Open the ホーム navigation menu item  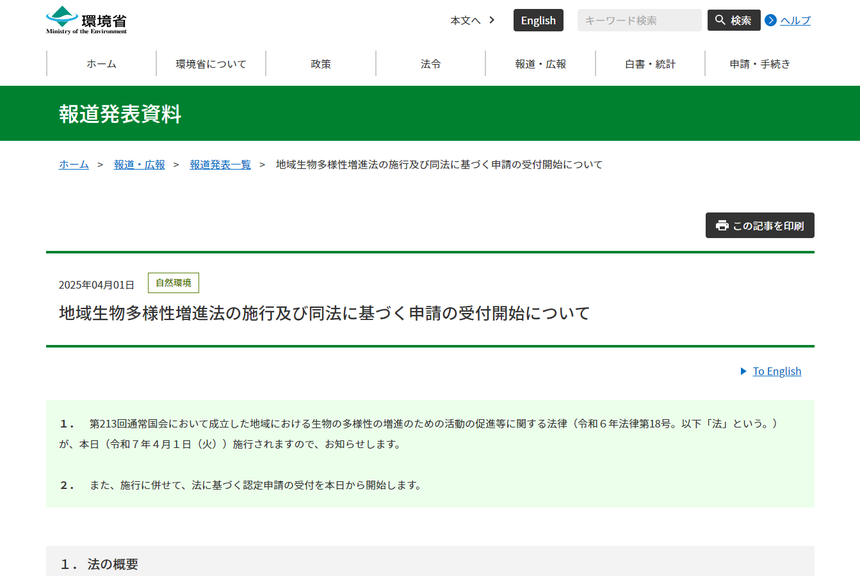pos(101,64)
